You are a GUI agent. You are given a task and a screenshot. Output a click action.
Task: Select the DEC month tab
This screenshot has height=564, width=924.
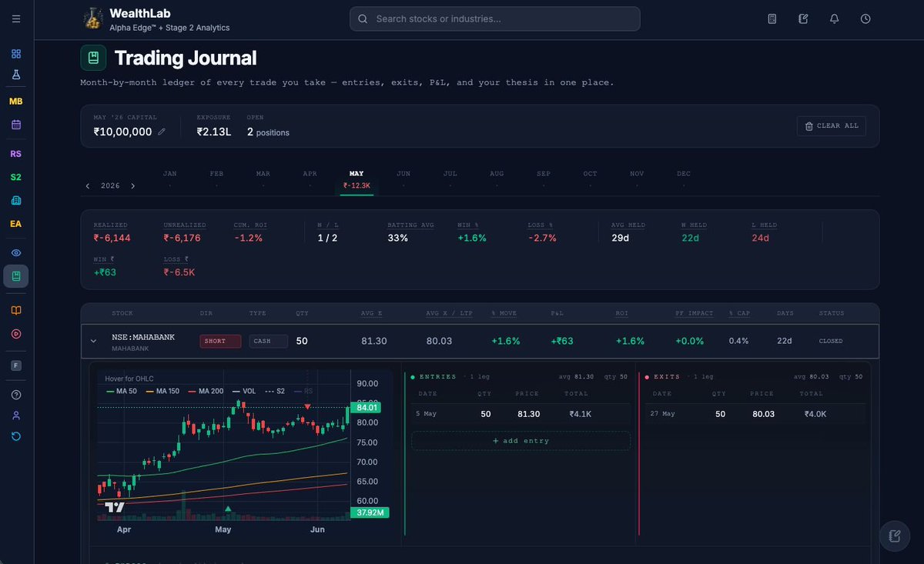[684, 179]
